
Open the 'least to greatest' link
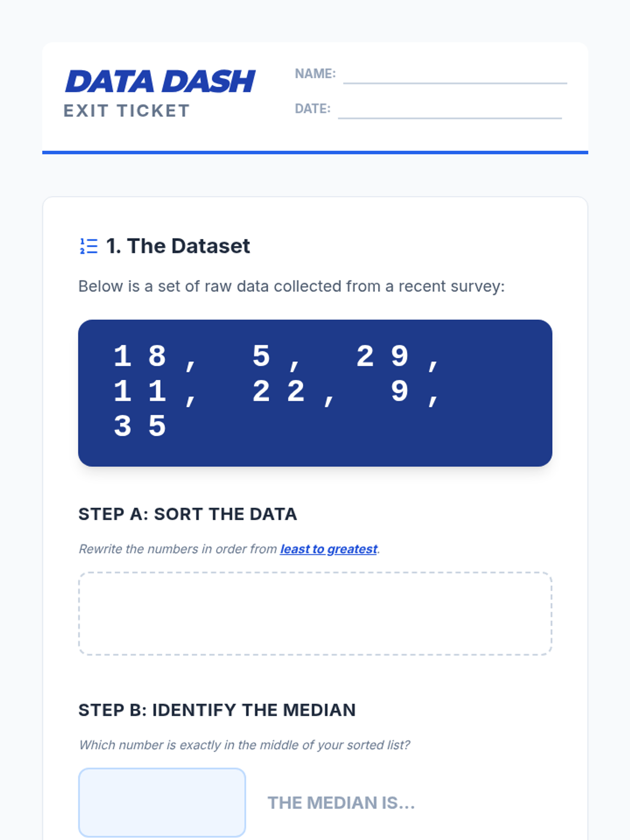329,549
